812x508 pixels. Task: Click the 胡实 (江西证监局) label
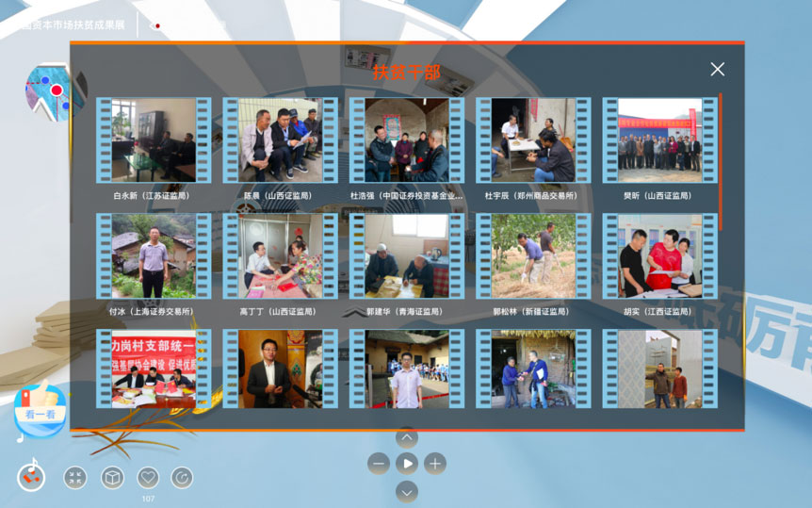click(658, 311)
